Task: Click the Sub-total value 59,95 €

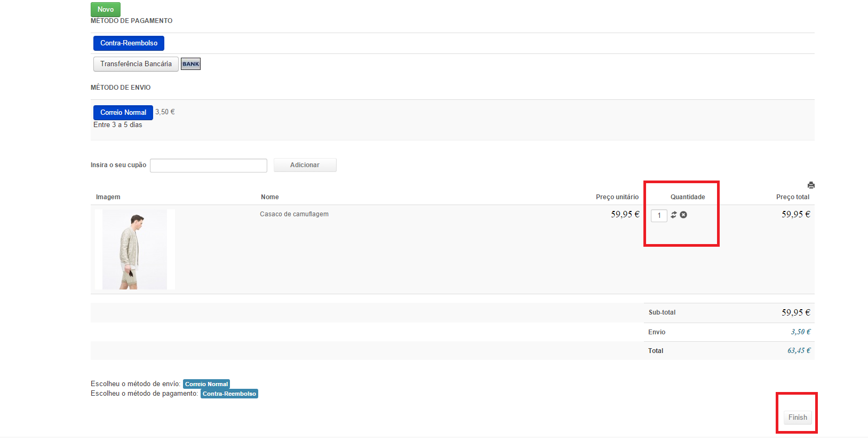Action: (796, 312)
